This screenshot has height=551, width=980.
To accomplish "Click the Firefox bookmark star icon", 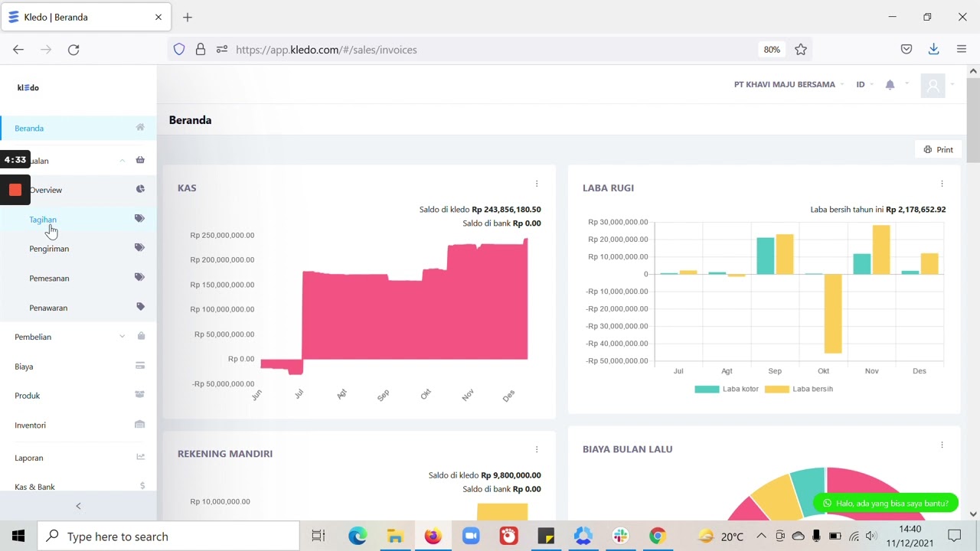I will coord(801,50).
